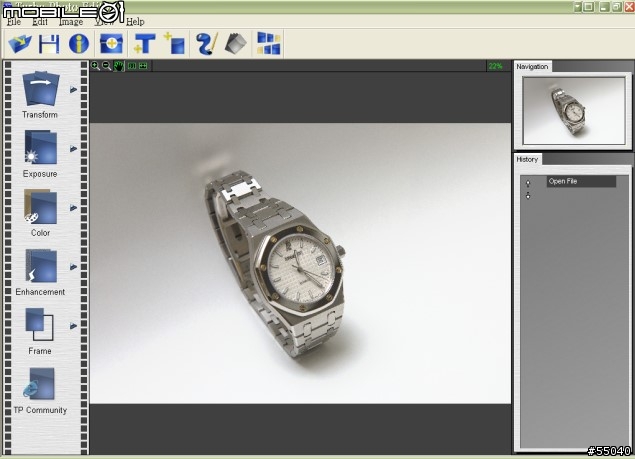Select the paintbrush touch-up tool

click(207, 44)
